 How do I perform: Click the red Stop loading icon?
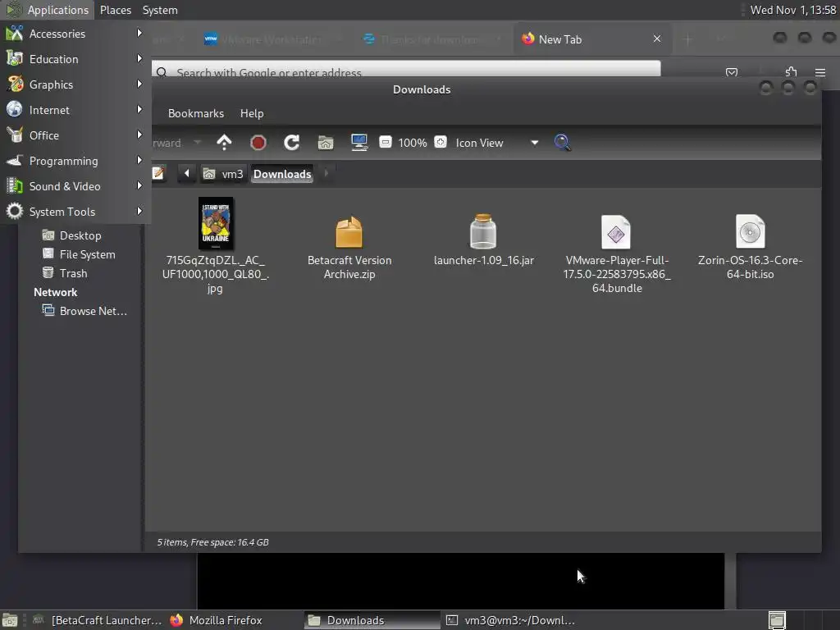[x=258, y=143]
